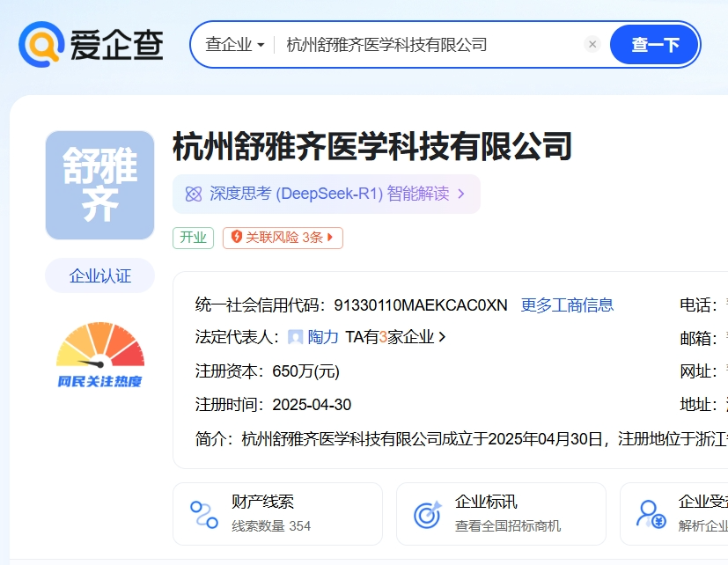
Task: Open legal representative 陶力's profile
Action: click(323, 336)
